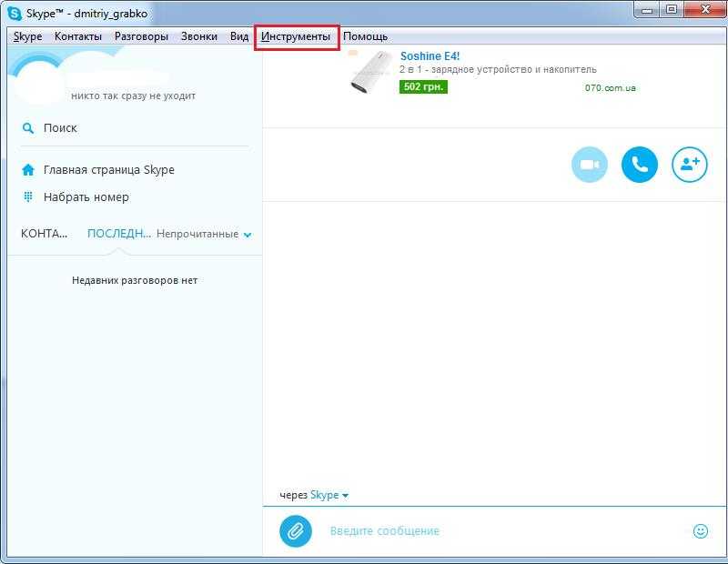Close the Skype window
This screenshot has width=728, height=564.
pos(705,10)
